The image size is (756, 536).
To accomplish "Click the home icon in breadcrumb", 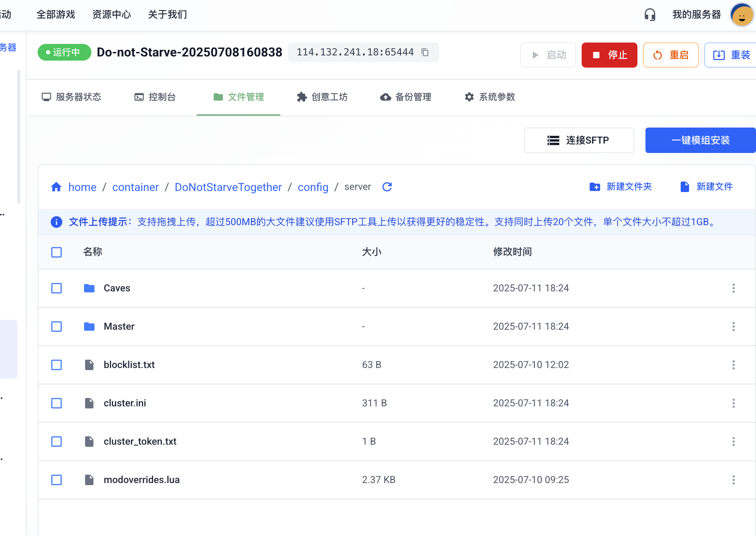I will [56, 187].
